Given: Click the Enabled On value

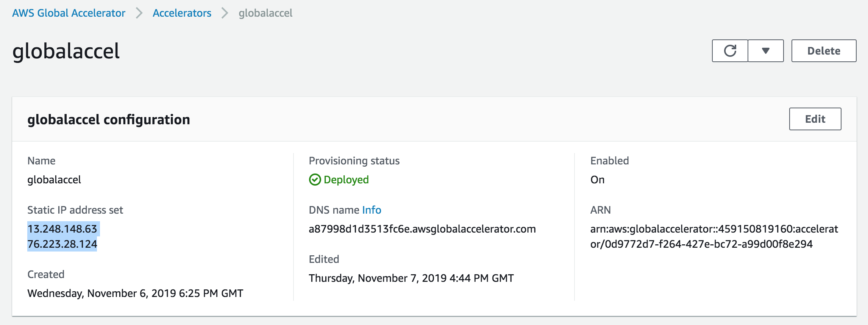Looking at the screenshot, I should [597, 180].
